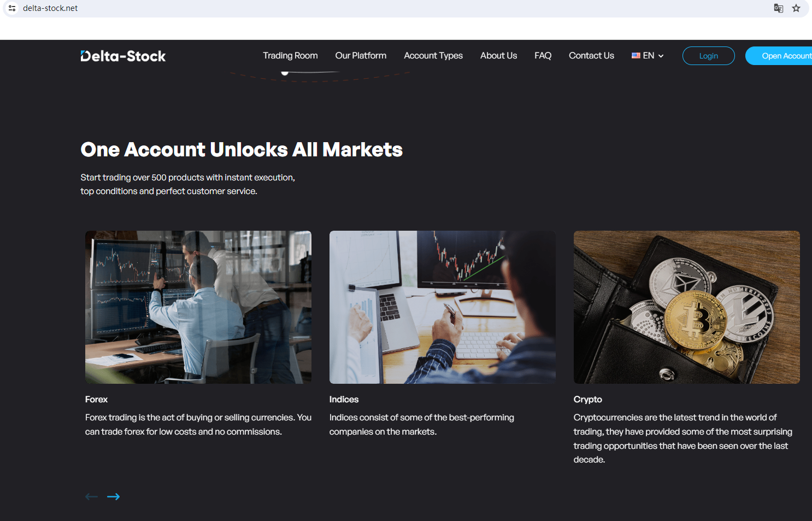Go to next slide with right arrow

[114, 496]
